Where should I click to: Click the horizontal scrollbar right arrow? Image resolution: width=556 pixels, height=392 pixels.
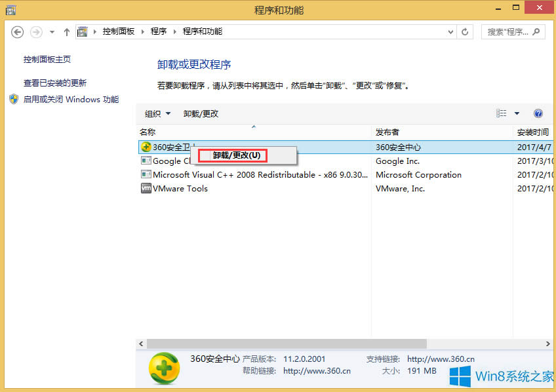548,343
